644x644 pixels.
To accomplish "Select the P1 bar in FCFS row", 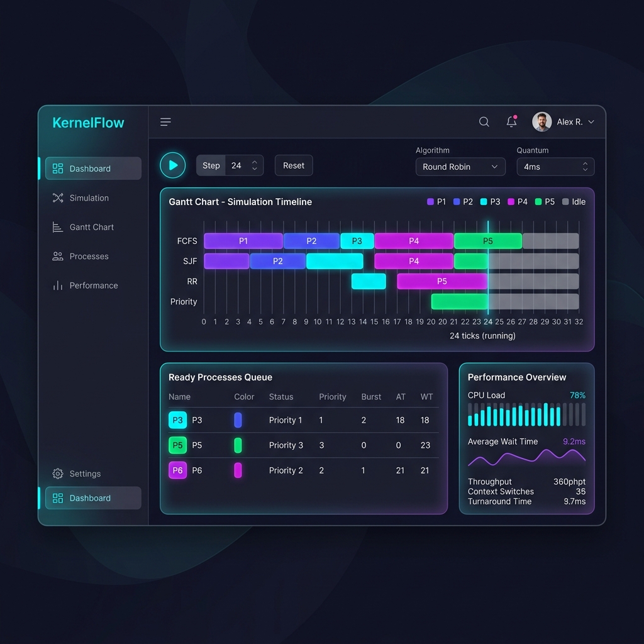I will [x=243, y=241].
